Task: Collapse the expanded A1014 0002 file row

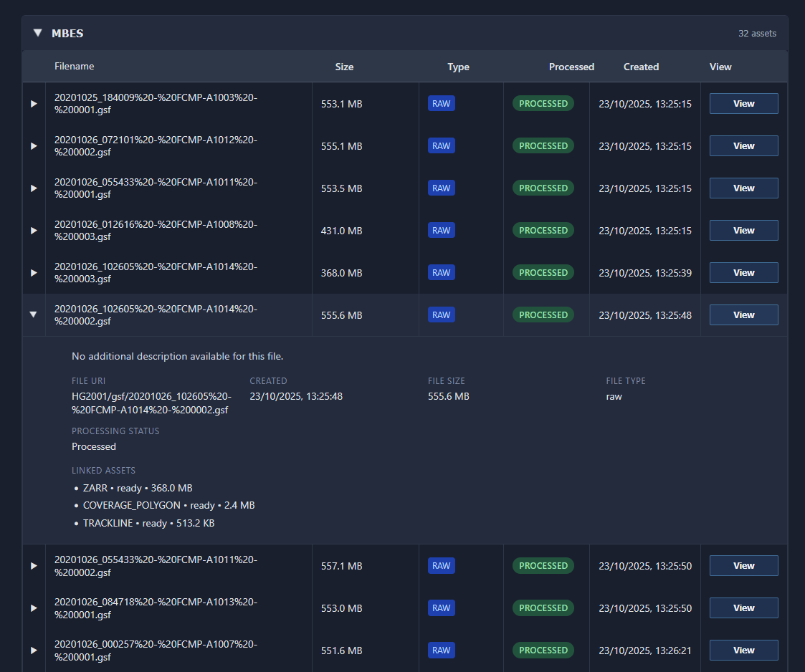Action: tap(33, 315)
